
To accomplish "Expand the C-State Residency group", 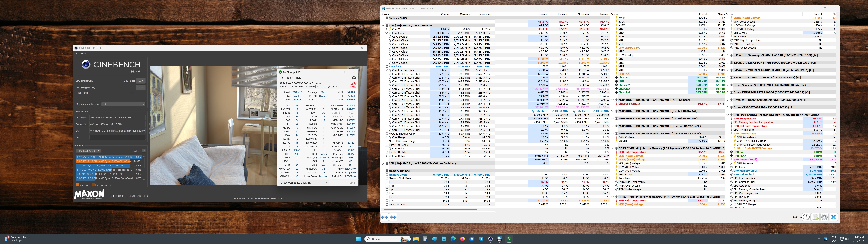I will pos(383,164).
